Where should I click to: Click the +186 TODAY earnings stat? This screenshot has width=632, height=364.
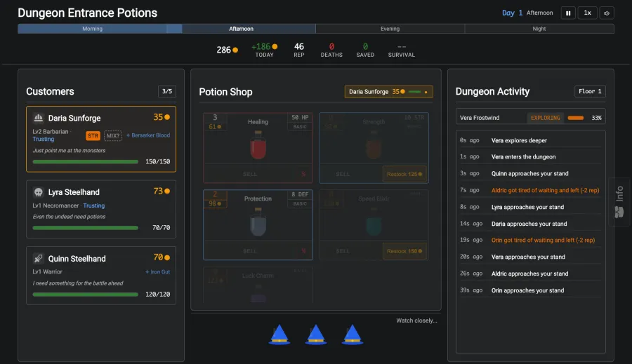pyautogui.click(x=265, y=50)
